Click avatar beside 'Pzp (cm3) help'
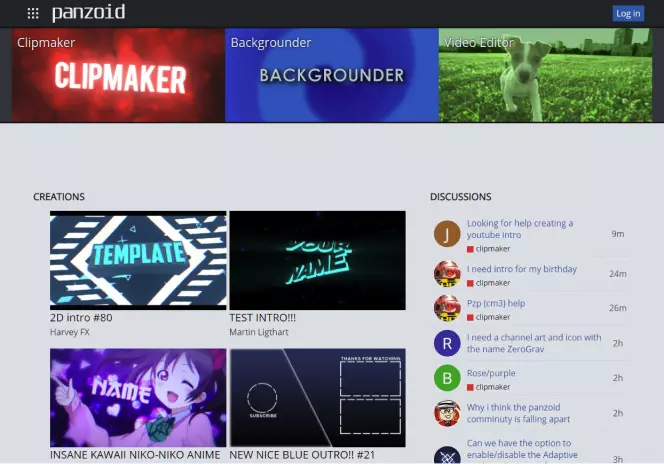This screenshot has height=464, width=664. (x=447, y=308)
